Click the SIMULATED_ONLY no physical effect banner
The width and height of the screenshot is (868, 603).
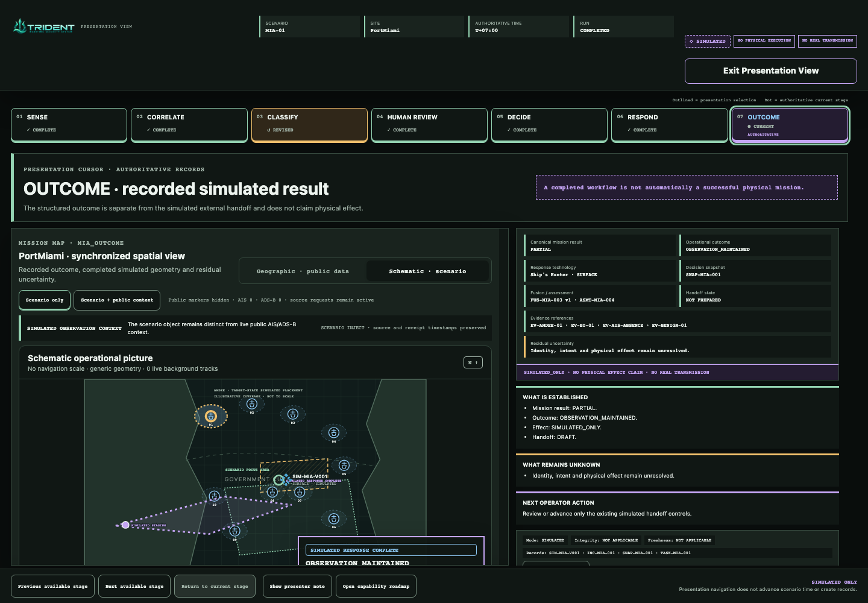678,372
